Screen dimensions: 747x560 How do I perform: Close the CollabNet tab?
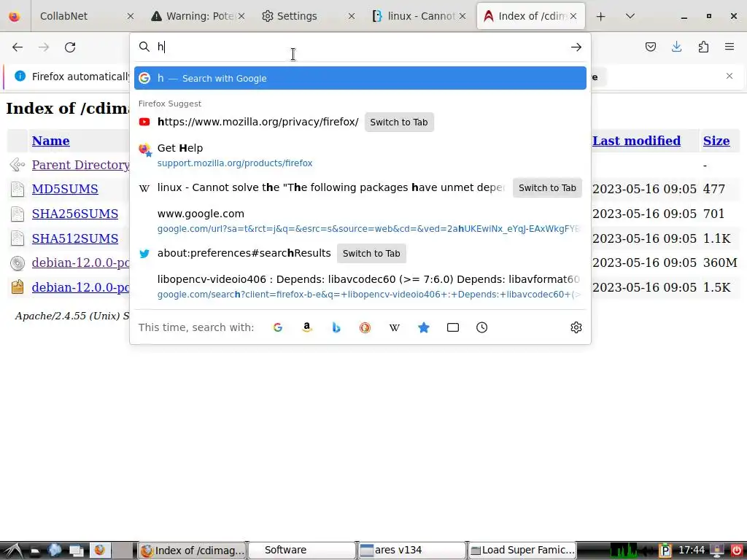click(x=130, y=16)
